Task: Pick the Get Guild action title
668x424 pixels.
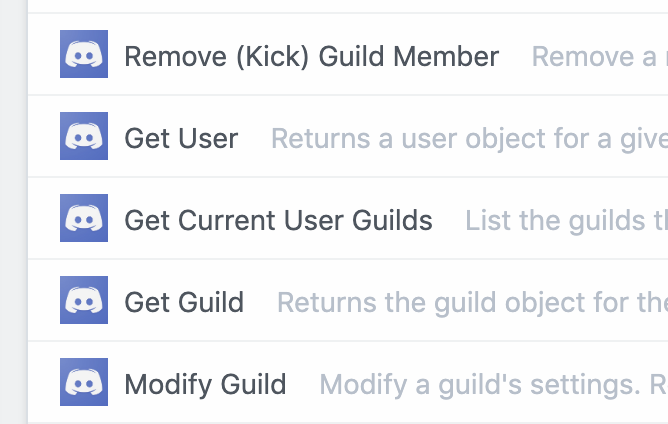Action: click(184, 302)
